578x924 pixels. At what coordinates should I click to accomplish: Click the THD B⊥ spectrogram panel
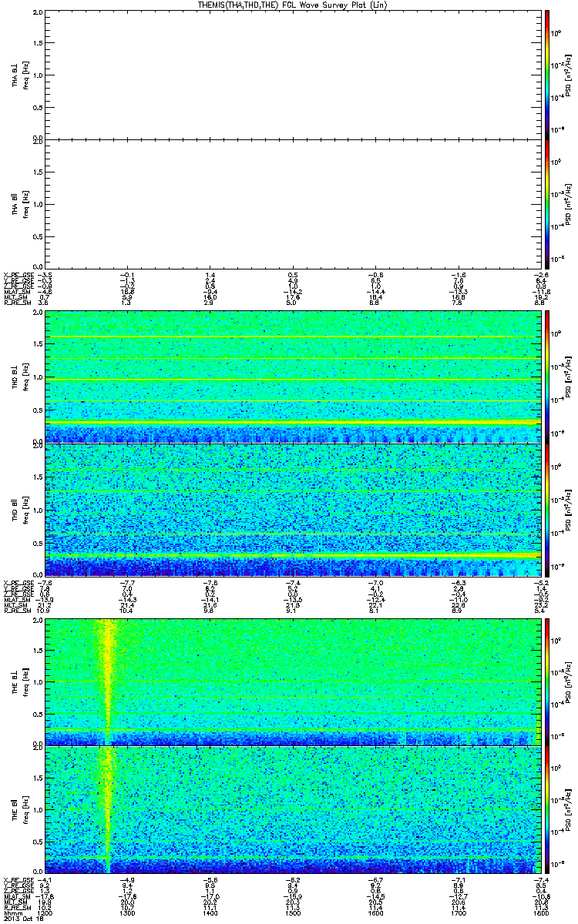click(x=291, y=377)
